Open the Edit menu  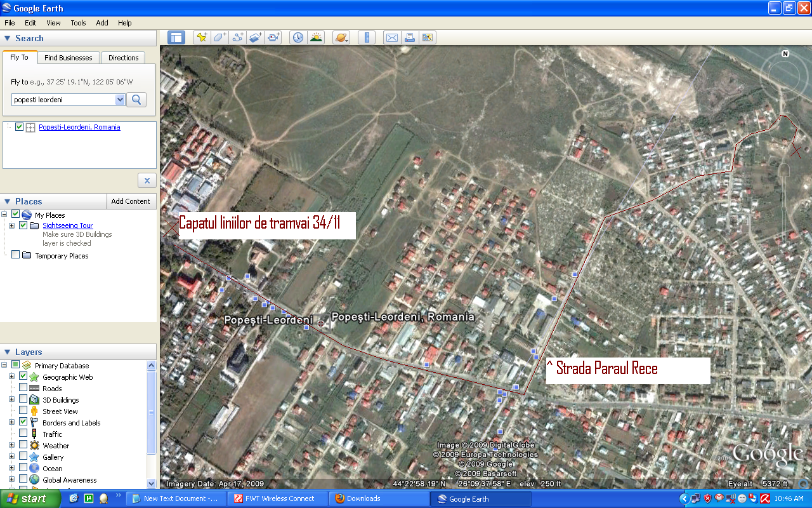(x=30, y=23)
